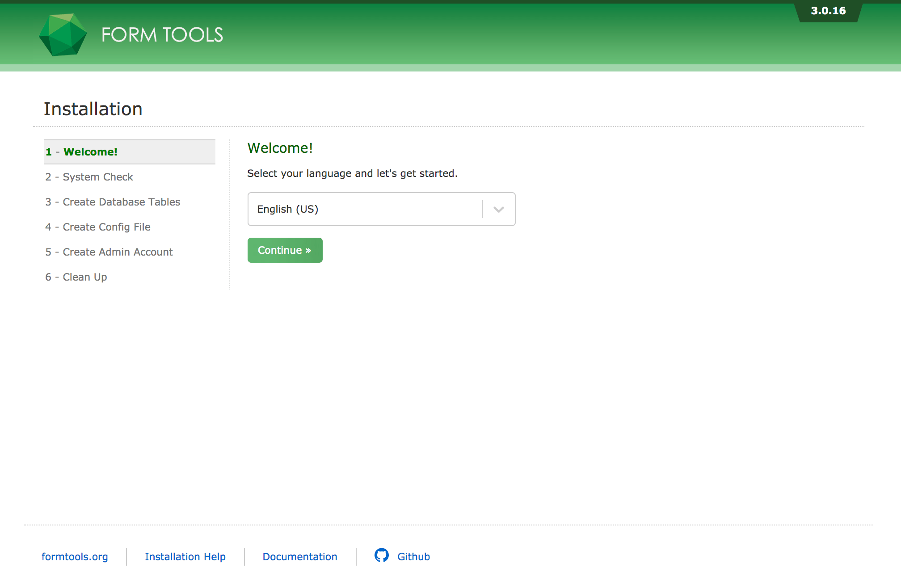Image resolution: width=901 pixels, height=588 pixels.
Task: Choose the Create Config File step
Action: coord(106,227)
